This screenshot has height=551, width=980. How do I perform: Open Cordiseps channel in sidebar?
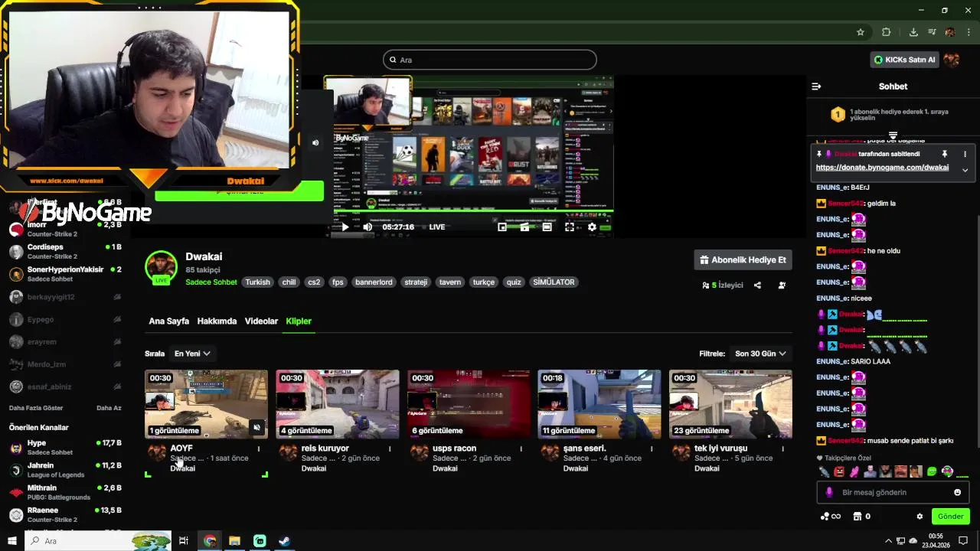65,252
